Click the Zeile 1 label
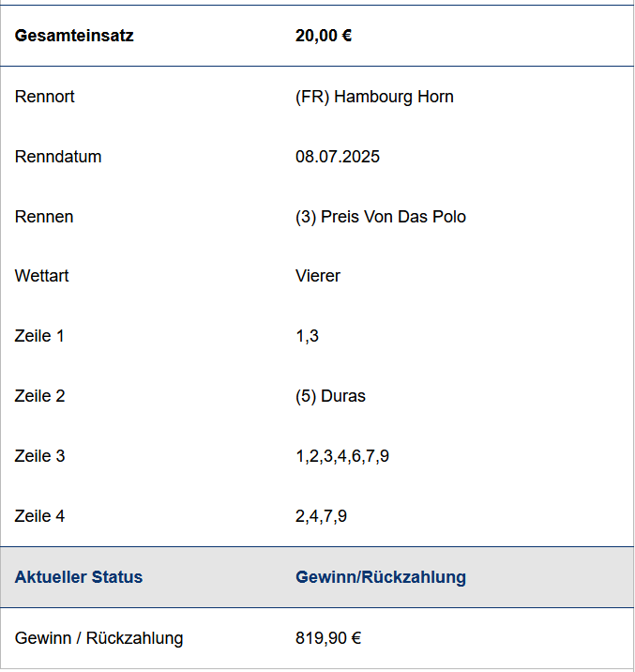The height and width of the screenshot is (672, 635). (39, 336)
